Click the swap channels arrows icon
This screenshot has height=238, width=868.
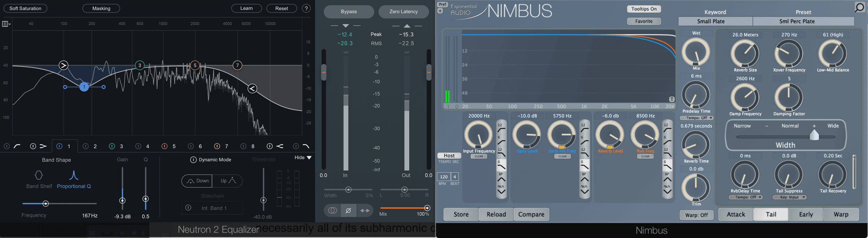(x=365, y=210)
